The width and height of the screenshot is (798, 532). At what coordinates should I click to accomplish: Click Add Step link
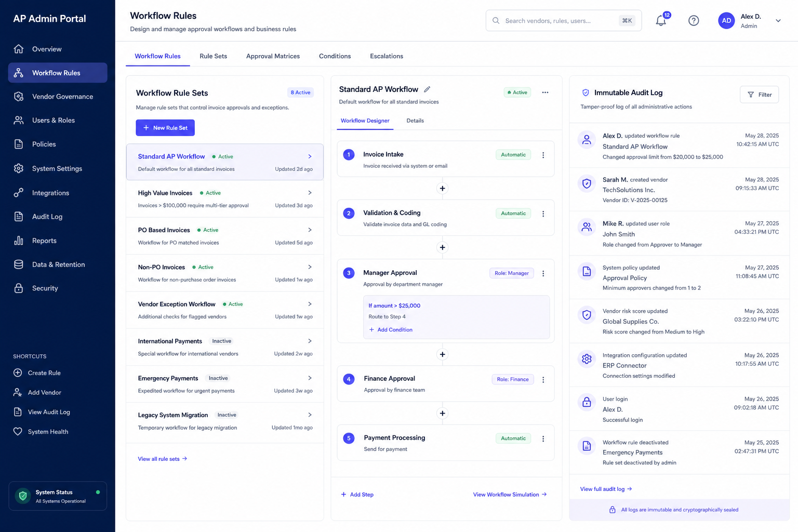tap(357, 495)
